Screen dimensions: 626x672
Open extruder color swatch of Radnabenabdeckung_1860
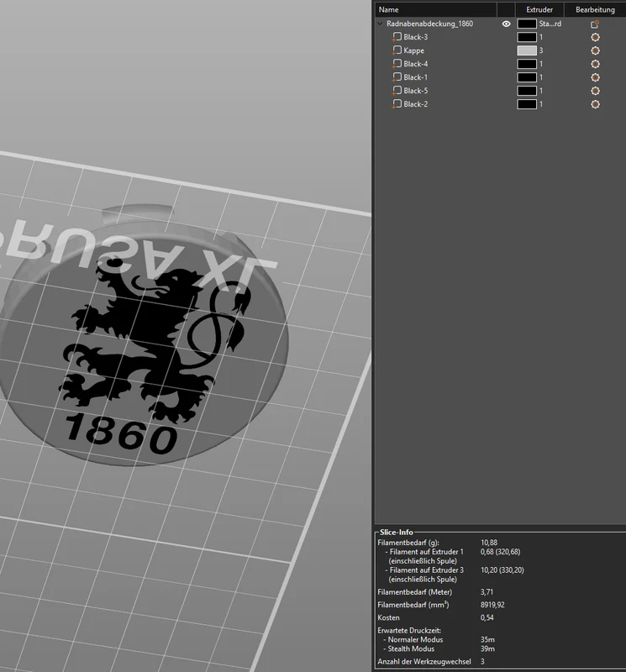point(527,24)
